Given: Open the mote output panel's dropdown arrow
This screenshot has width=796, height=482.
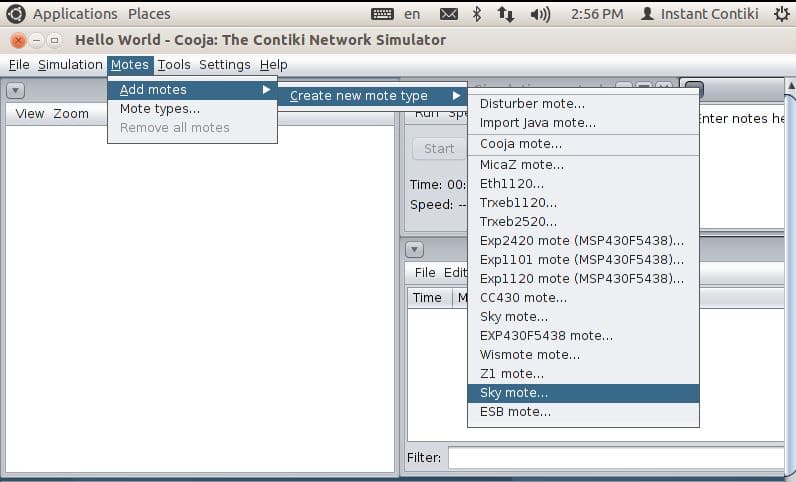Looking at the screenshot, I should [x=414, y=249].
